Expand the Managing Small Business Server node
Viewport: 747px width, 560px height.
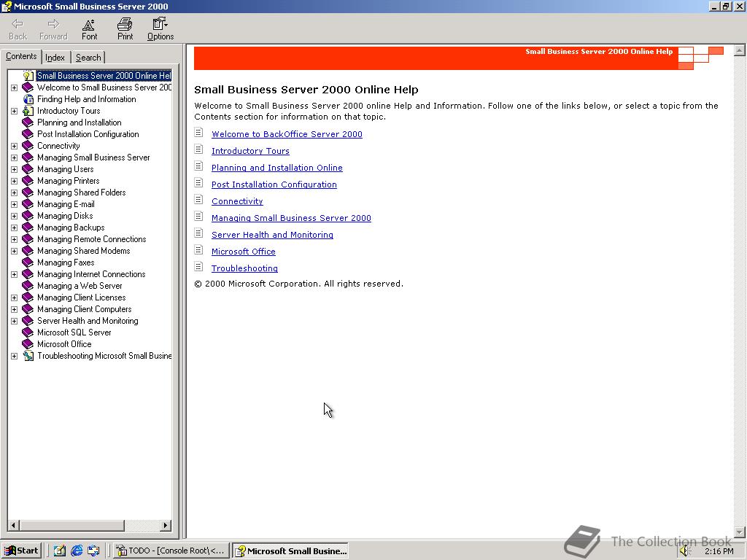coord(15,157)
